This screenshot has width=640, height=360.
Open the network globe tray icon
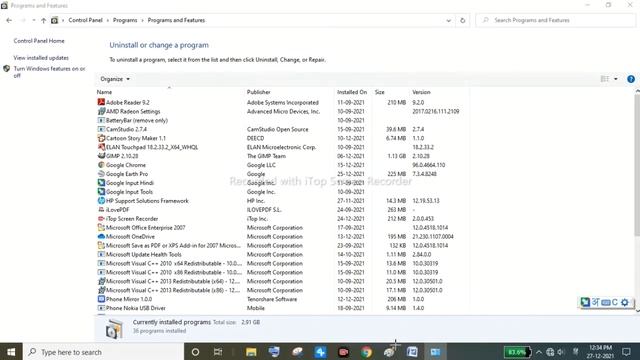point(550,352)
